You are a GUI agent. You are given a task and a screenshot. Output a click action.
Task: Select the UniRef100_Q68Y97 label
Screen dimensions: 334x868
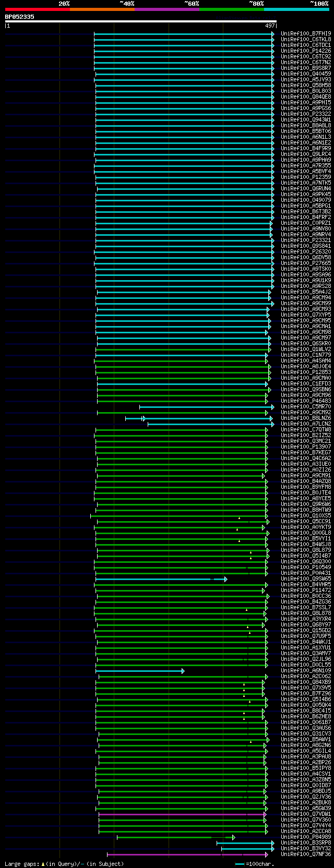click(x=306, y=624)
